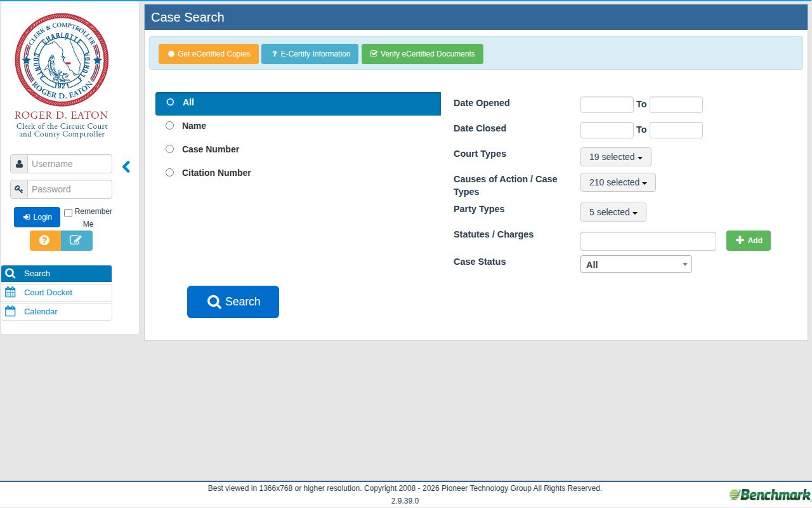Image resolution: width=812 pixels, height=508 pixels.
Task: Click the key icon beside Password
Action: click(x=19, y=189)
